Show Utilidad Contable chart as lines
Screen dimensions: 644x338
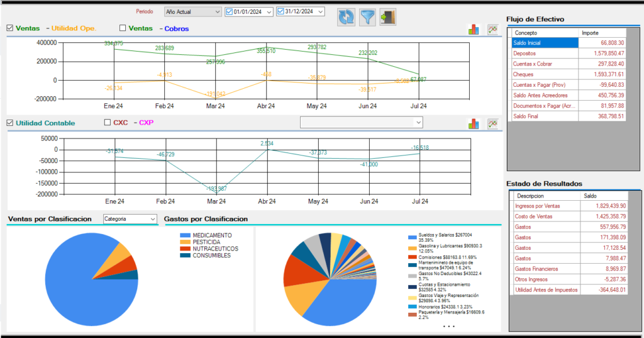point(492,124)
